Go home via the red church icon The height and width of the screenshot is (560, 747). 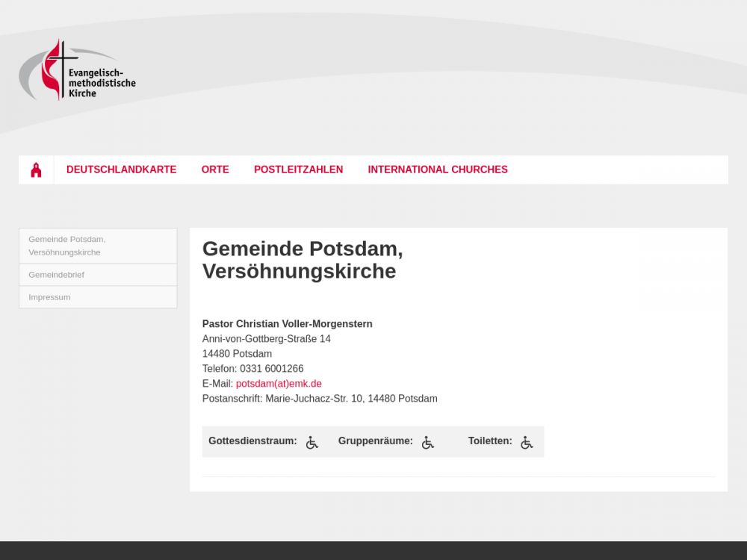(36, 170)
